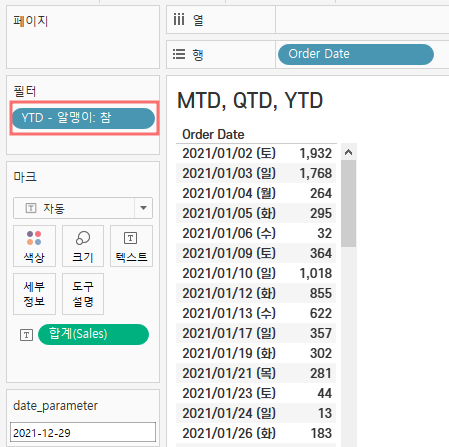This screenshot has height=447, width=449.
Task: Click the scroll up arrow of table
Action: click(349, 153)
